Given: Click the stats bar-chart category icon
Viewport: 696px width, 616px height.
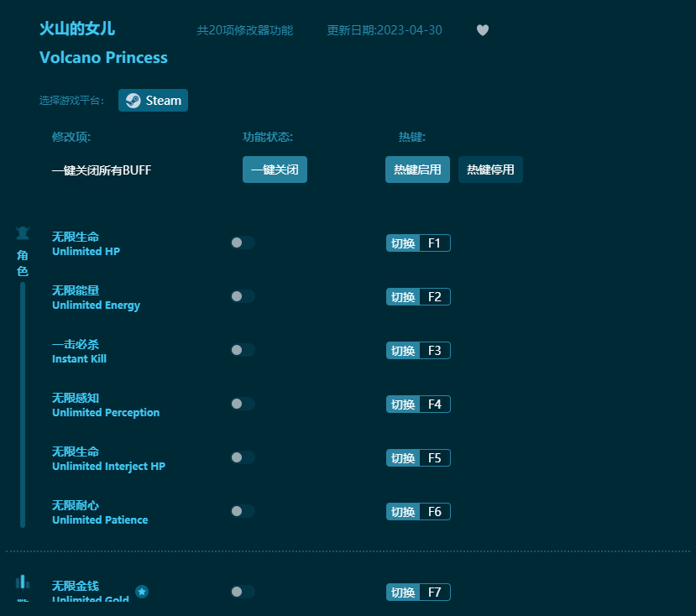Looking at the screenshot, I should [x=23, y=582].
